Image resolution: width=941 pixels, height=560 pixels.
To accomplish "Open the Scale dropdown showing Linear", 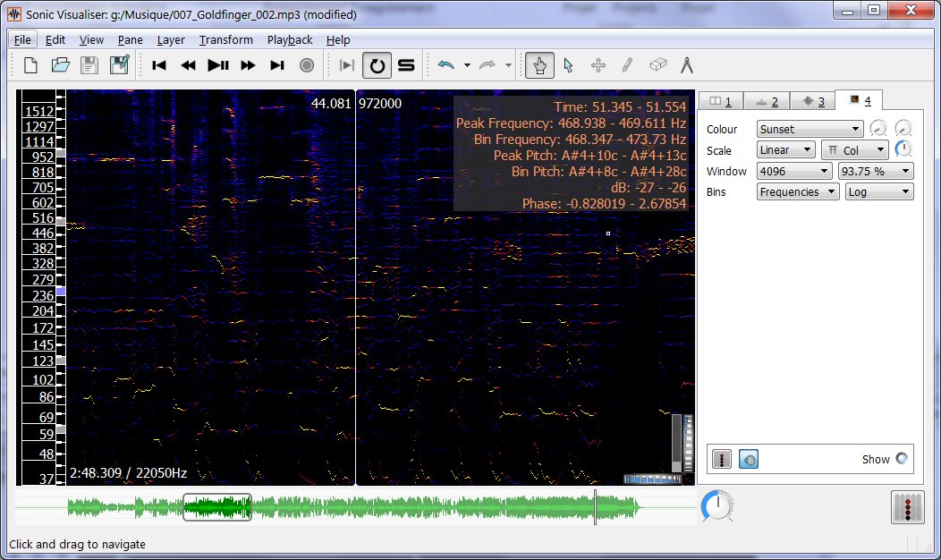I will (785, 150).
